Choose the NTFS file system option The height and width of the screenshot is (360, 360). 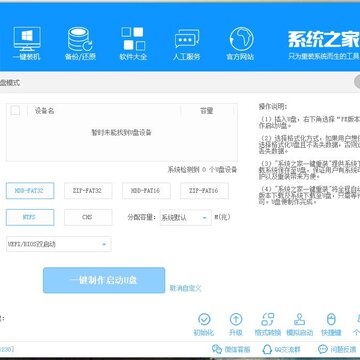pyautogui.click(x=30, y=217)
